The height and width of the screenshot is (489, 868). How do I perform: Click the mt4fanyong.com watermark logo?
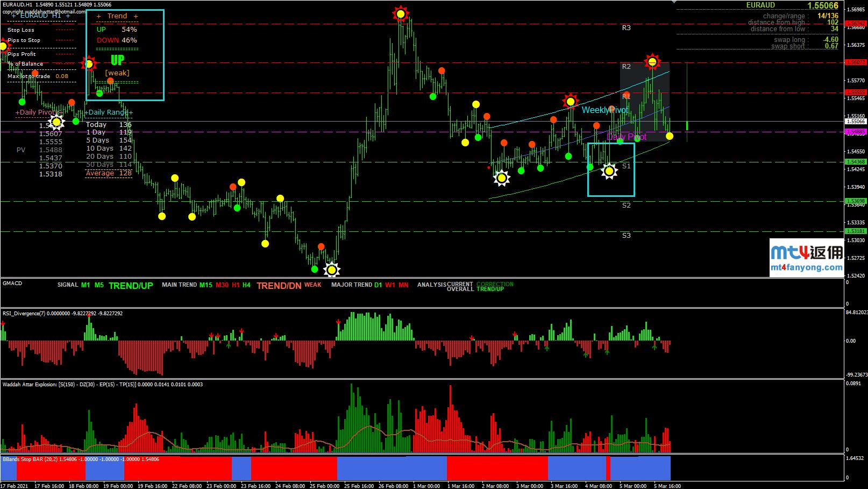[806, 258]
